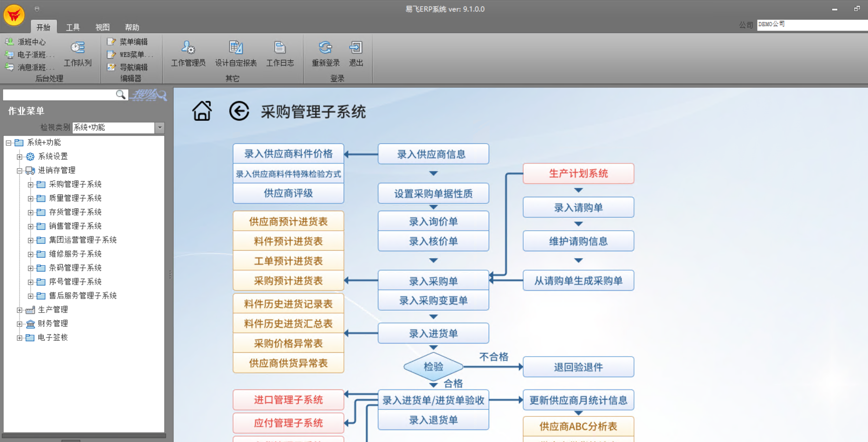This screenshot has height=442, width=868.
Task: Click the 应付管理子系统 button
Action: [x=288, y=423]
